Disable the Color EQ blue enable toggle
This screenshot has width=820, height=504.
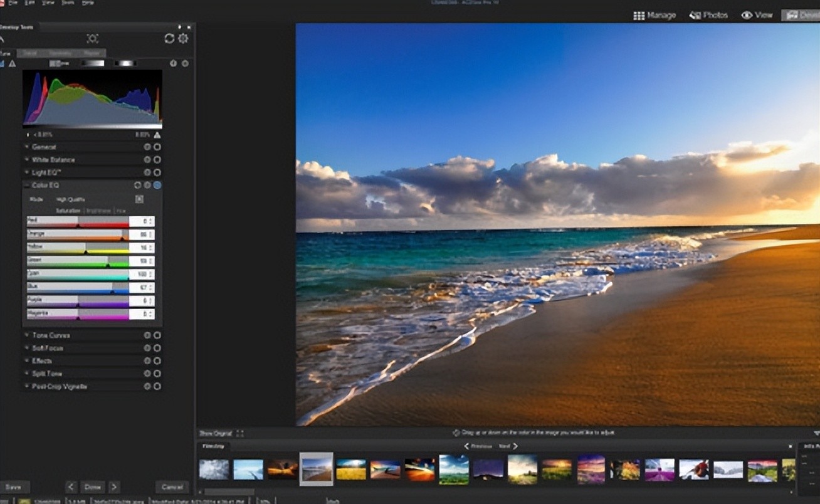pyautogui.click(x=157, y=186)
